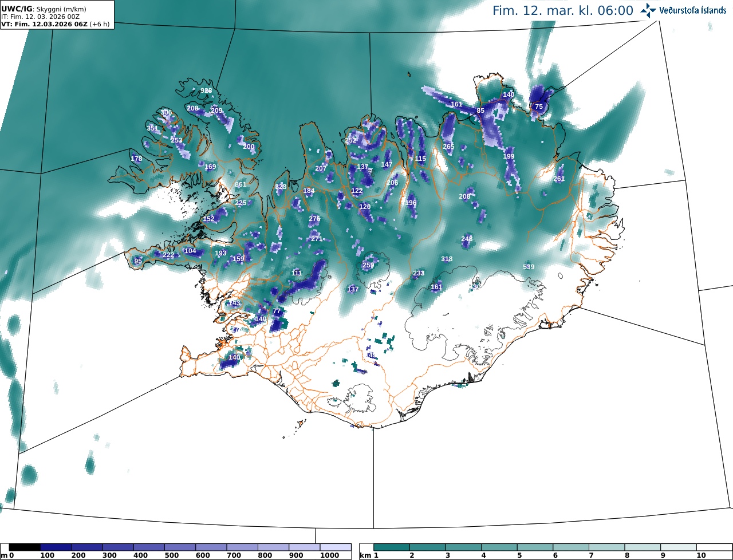Click the visibility value 222 on map
733x560 pixels.
pos(168,255)
